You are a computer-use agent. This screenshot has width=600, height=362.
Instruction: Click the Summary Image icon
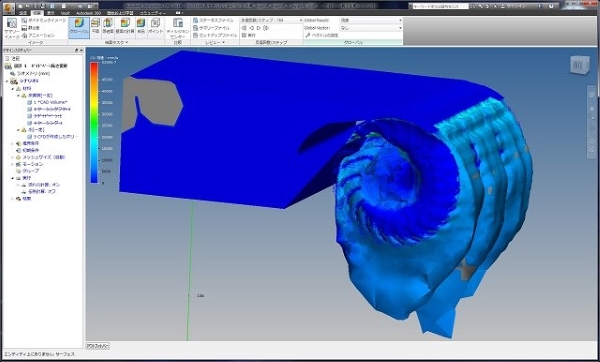11,28
